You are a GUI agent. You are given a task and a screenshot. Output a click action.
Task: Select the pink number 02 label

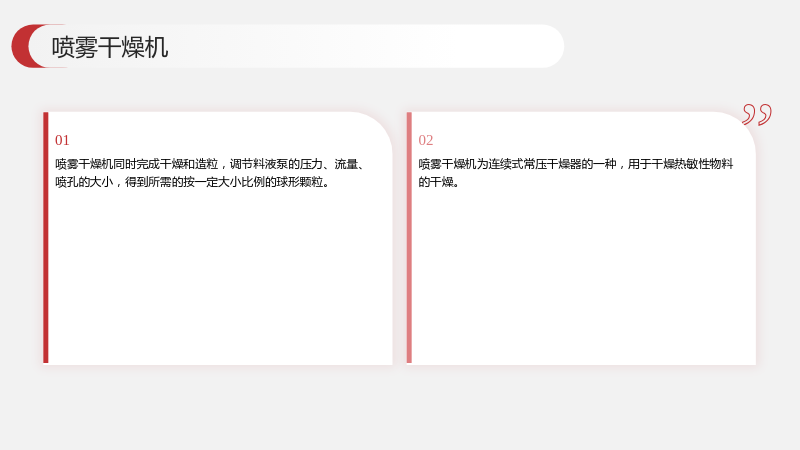426,140
